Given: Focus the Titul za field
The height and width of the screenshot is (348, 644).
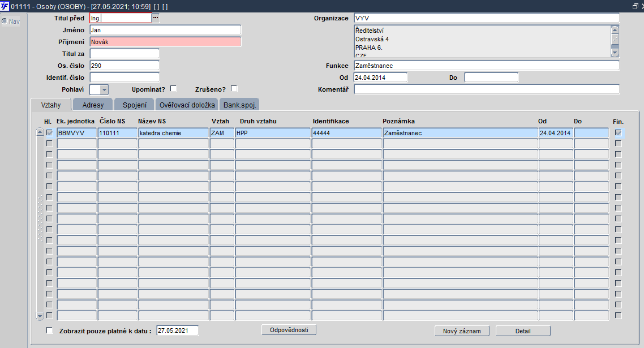Looking at the screenshot, I should (x=124, y=54).
